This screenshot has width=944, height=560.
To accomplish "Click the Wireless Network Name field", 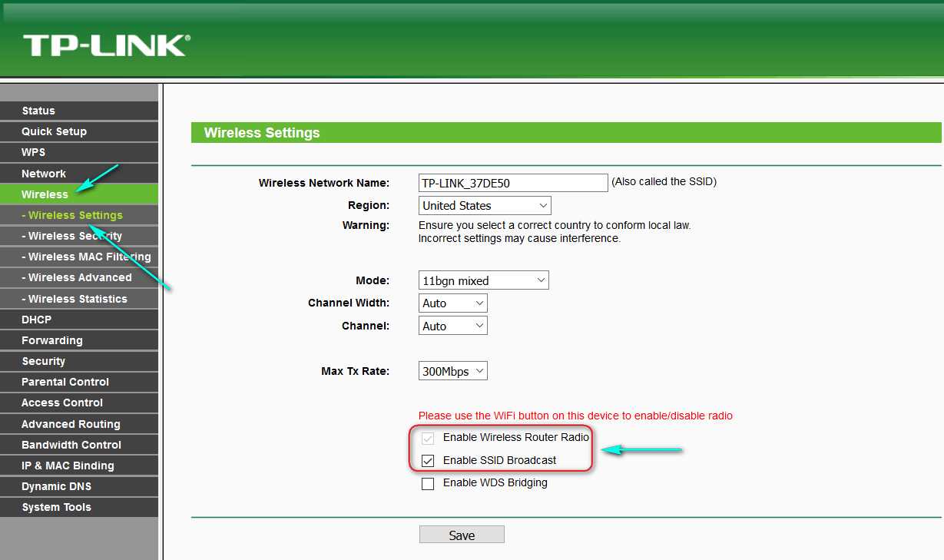I will (513, 183).
